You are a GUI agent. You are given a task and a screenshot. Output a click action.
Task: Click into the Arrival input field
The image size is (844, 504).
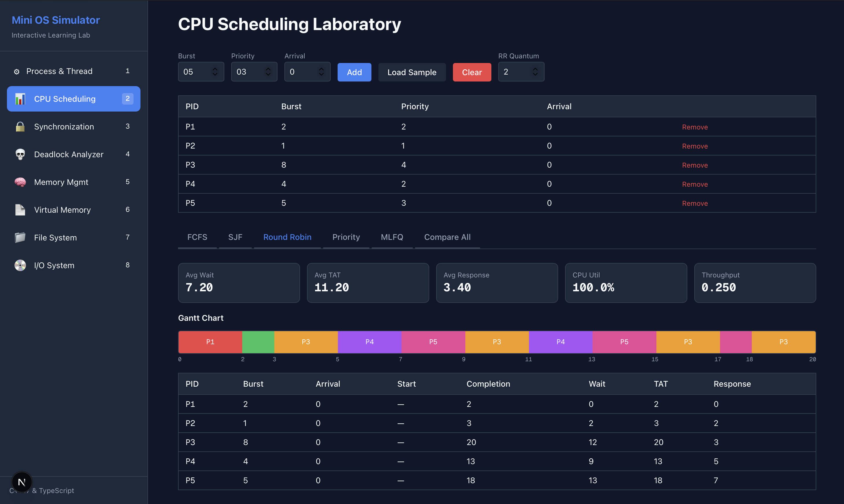coord(301,72)
